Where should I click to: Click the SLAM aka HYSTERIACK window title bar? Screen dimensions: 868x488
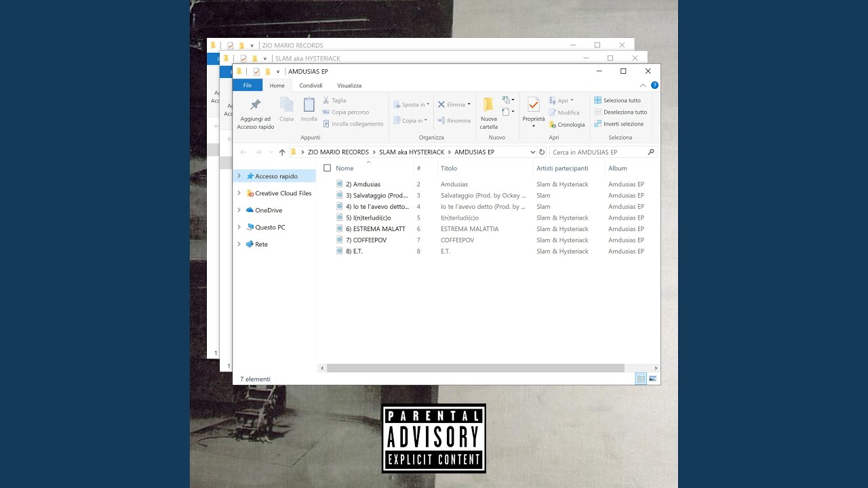coord(434,58)
